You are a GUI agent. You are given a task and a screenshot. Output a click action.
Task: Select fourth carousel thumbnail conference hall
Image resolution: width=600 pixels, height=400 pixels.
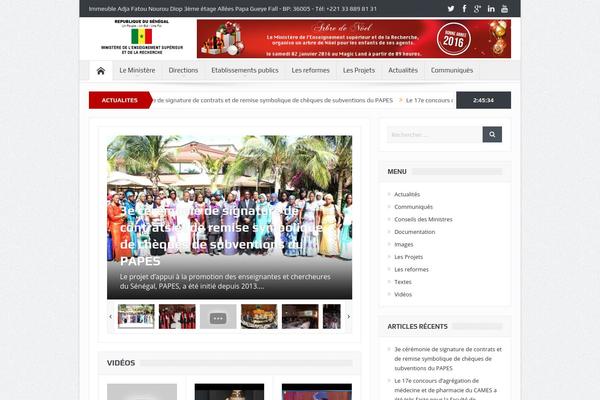pos(259,317)
